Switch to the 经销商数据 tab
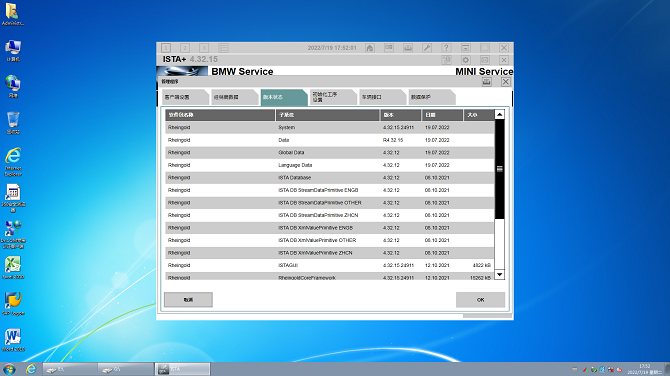 click(x=234, y=97)
